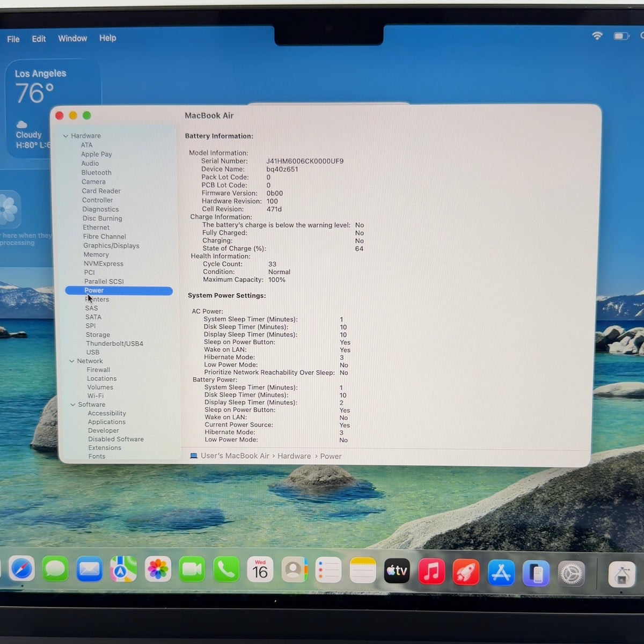Open Music app in dock

click(x=431, y=571)
